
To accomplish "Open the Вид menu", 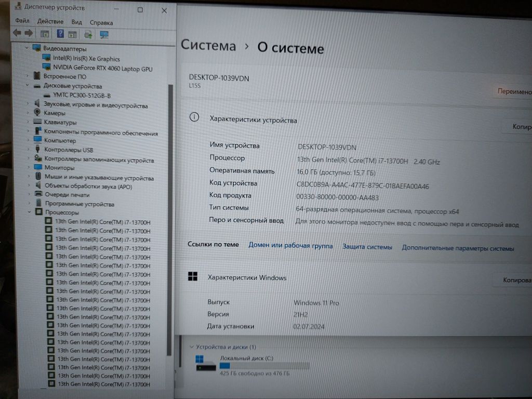I will click(77, 22).
